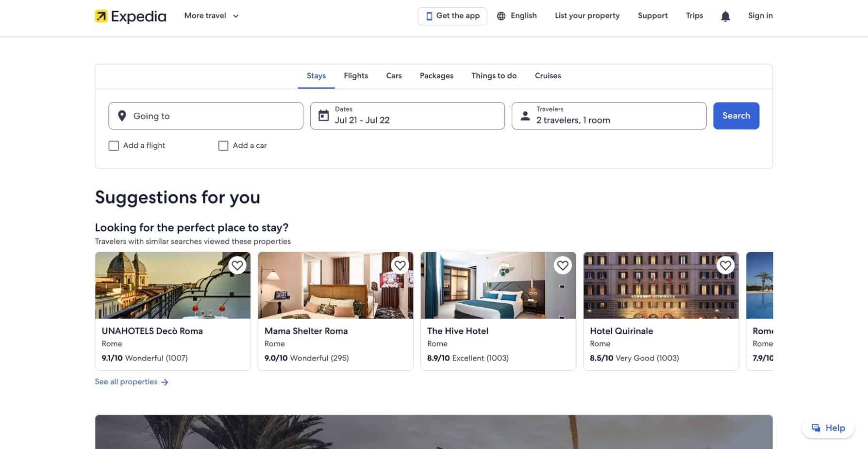The image size is (868, 449).
Task: Open List your property link
Action: tap(587, 16)
